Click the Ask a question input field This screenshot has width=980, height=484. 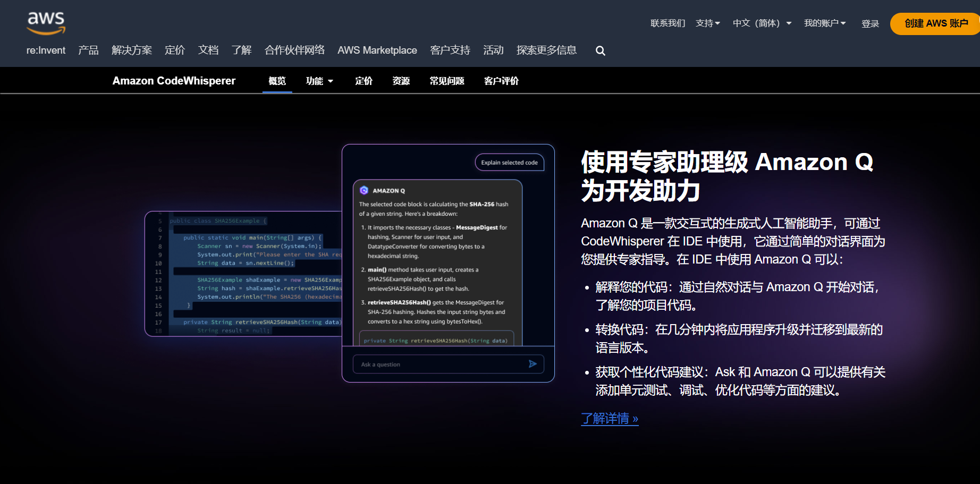click(x=448, y=364)
